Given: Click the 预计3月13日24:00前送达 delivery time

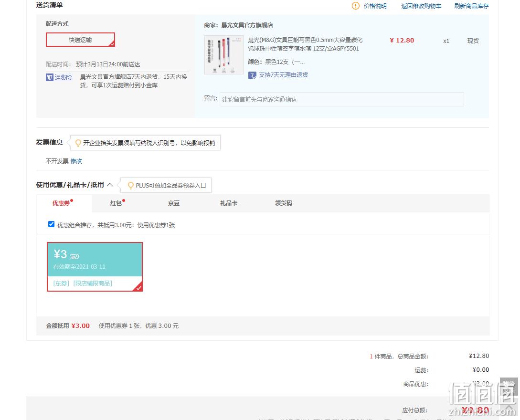Looking at the screenshot, I should click(x=108, y=64).
